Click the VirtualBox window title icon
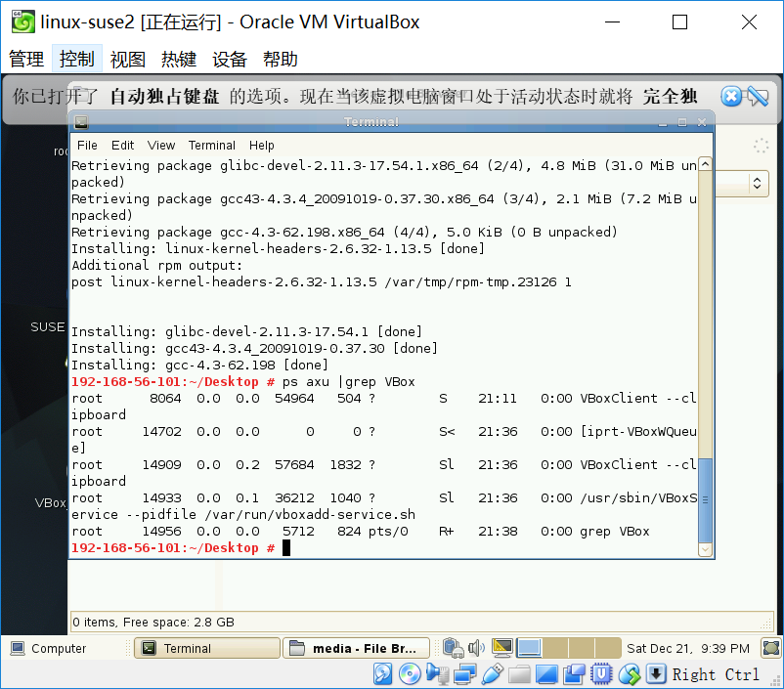784x689 pixels. (23, 22)
